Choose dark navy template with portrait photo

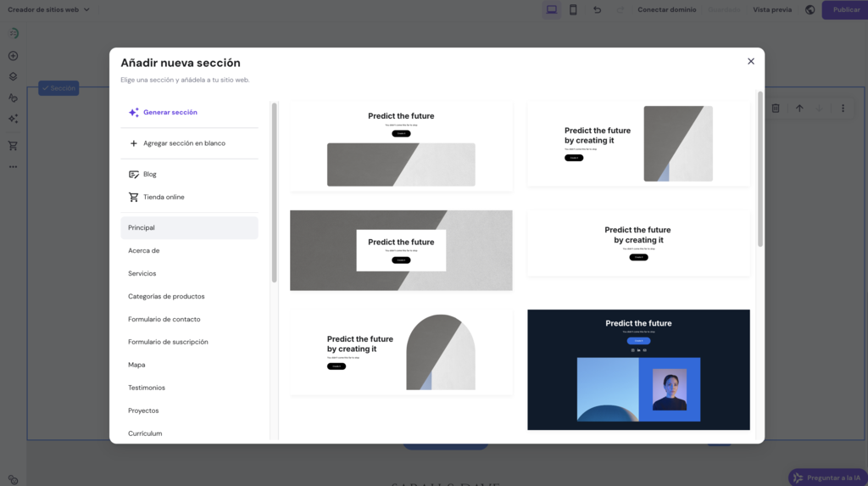(639, 370)
